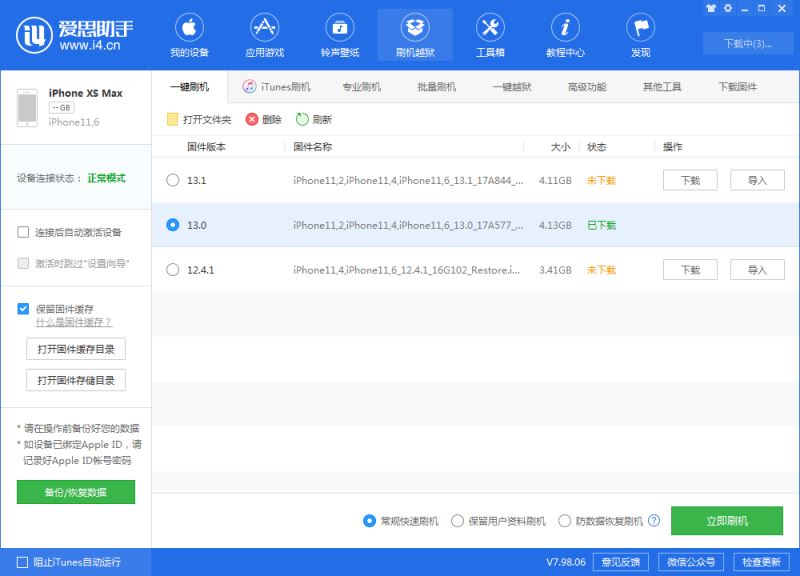Click the help question mark near 防数据恢复刷机
The height and width of the screenshot is (576, 800).
pos(654,521)
